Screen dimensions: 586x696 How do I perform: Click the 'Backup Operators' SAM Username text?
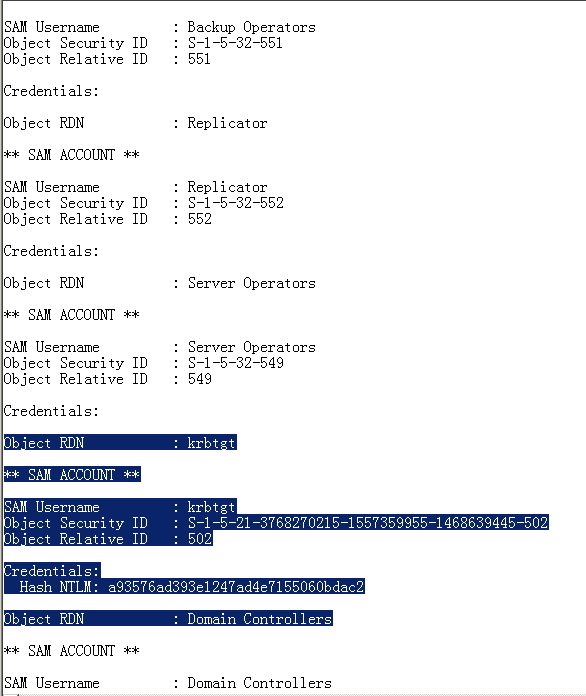(x=251, y=27)
